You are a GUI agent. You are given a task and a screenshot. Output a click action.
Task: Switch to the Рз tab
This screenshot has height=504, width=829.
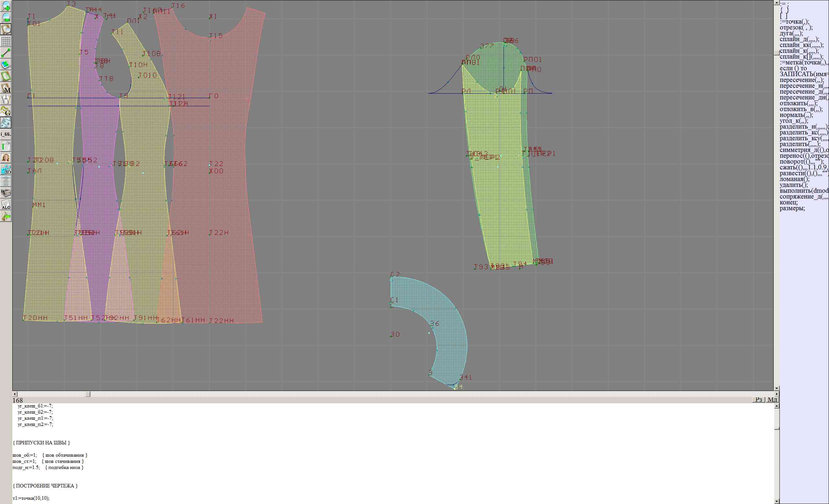(759, 399)
